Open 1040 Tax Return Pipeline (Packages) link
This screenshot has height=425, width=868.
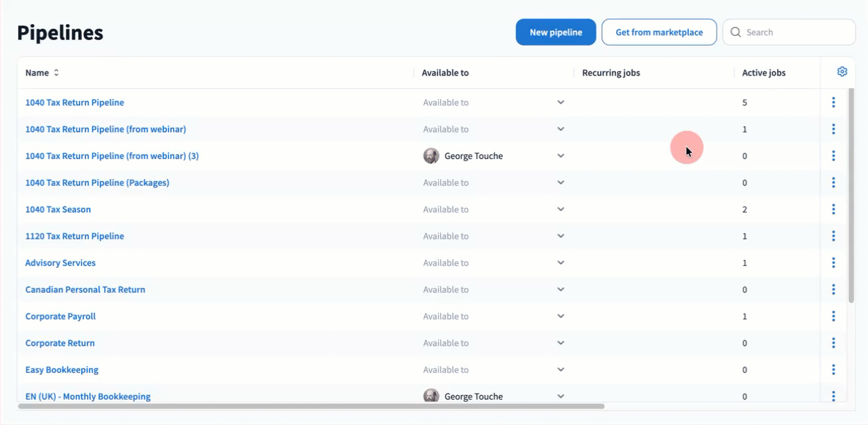[97, 182]
